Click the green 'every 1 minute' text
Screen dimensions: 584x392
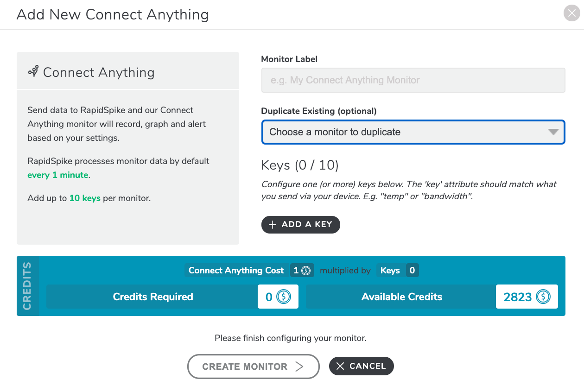(x=57, y=175)
